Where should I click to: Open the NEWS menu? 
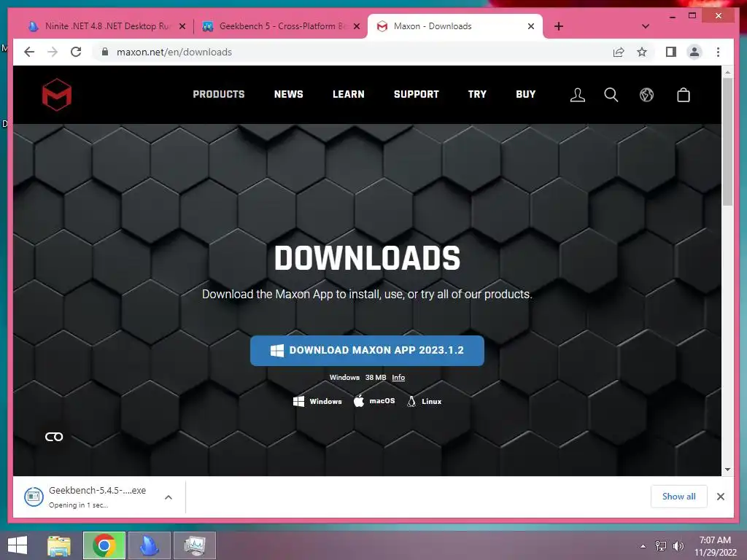click(289, 94)
